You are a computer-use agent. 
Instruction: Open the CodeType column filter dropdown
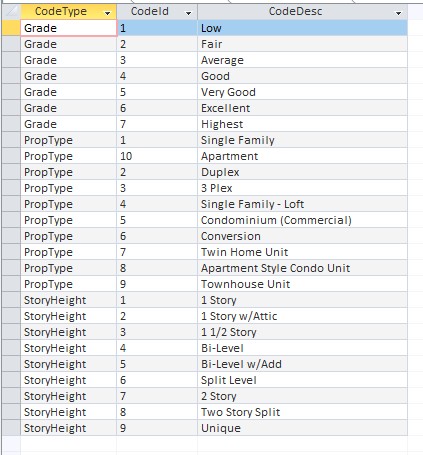[x=107, y=13]
